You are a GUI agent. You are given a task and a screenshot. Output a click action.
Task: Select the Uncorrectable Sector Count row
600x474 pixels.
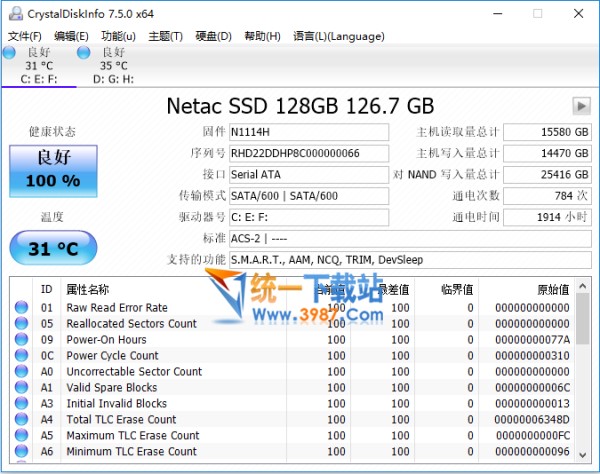point(292,371)
